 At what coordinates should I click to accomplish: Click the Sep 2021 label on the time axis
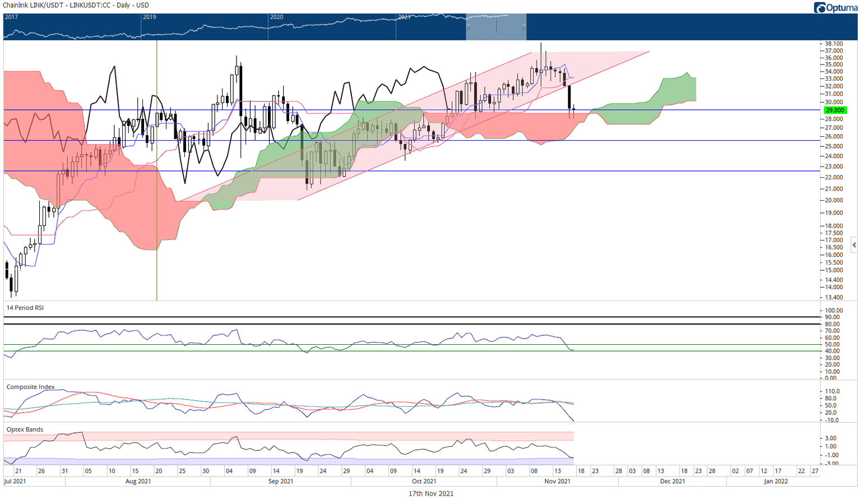[280, 482]
